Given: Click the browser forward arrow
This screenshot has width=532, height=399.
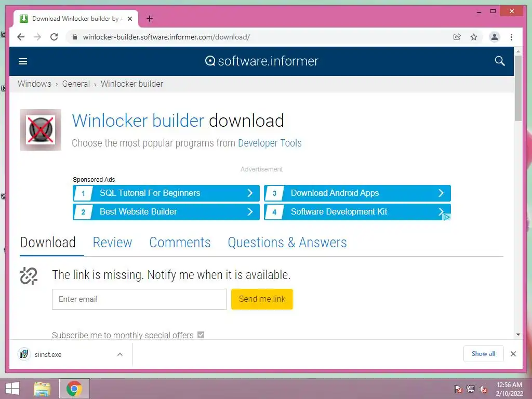Looking at the screenshot, I should pos(37,37).
